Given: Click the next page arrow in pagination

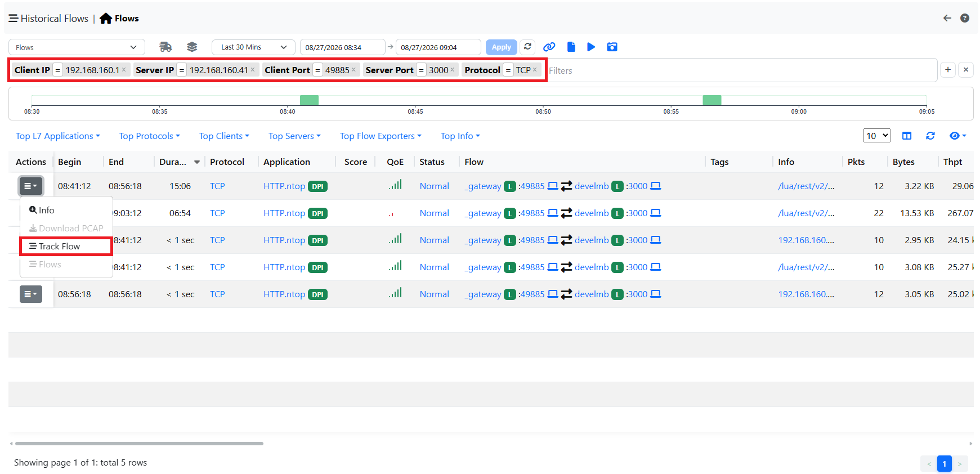Looking at the screenshot, I should point(960,464).
